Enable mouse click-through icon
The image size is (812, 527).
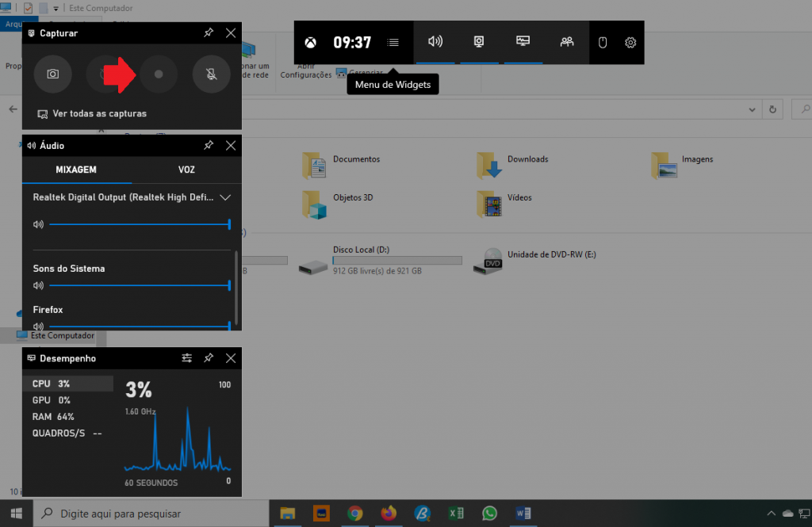[603, 43]
